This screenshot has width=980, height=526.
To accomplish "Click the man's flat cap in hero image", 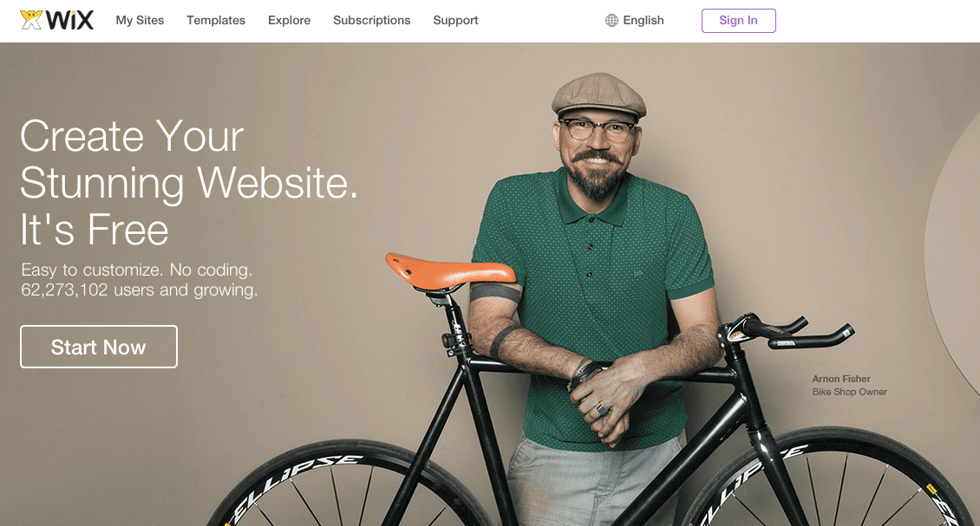I will tap(598, 95).
